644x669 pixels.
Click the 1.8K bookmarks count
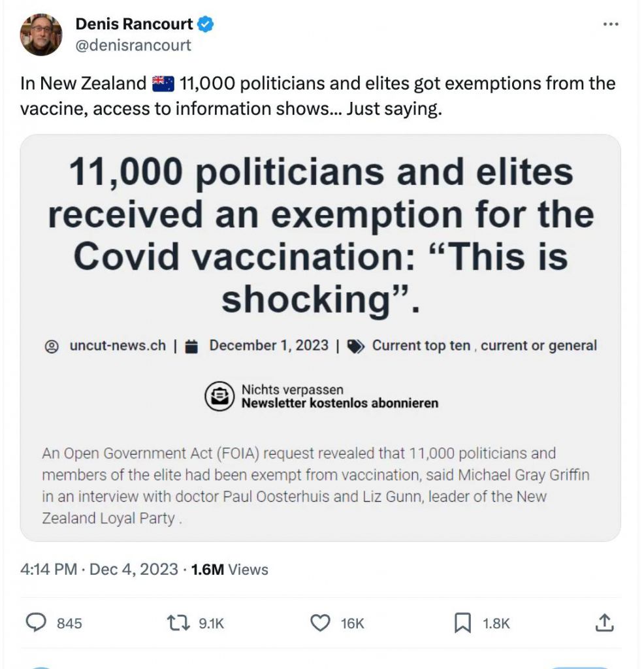click(496, 624)
